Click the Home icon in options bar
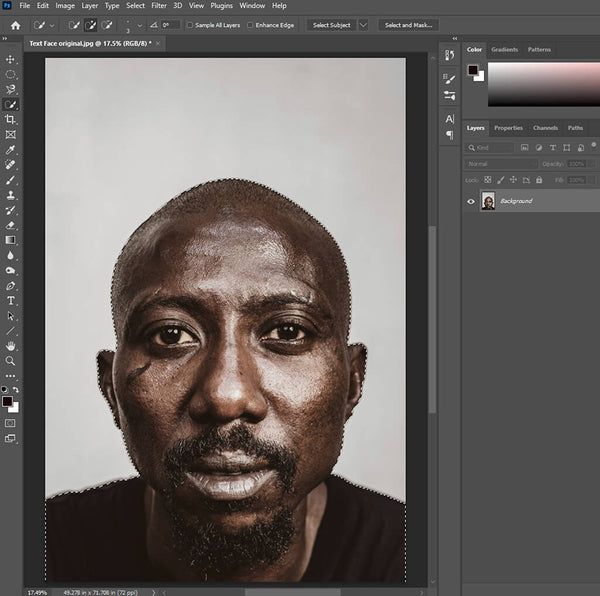Image resolution: width=600 pixels, height=596 pixels. (15, 25)
